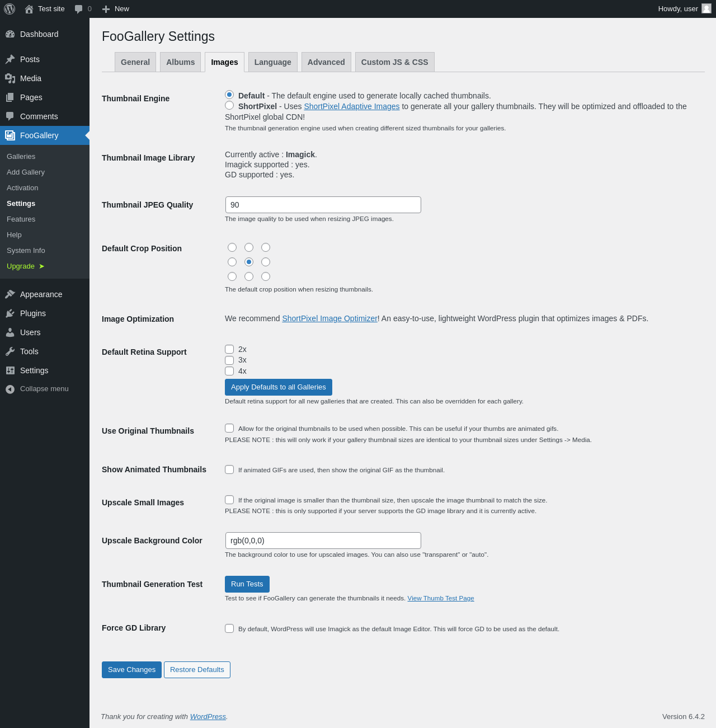
Task: Click the WordPress logo icon
Action: click(x=10, y=9)
